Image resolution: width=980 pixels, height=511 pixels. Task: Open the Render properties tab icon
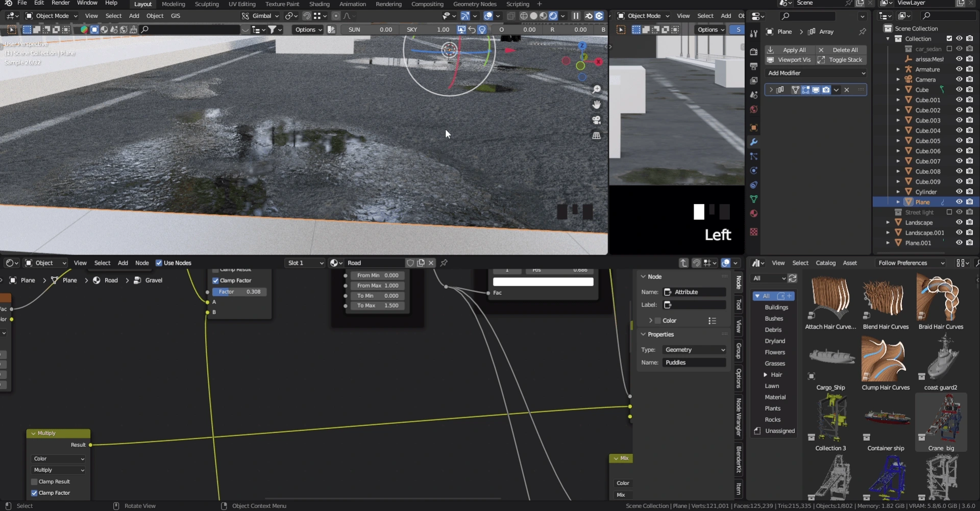pos(753,52)
